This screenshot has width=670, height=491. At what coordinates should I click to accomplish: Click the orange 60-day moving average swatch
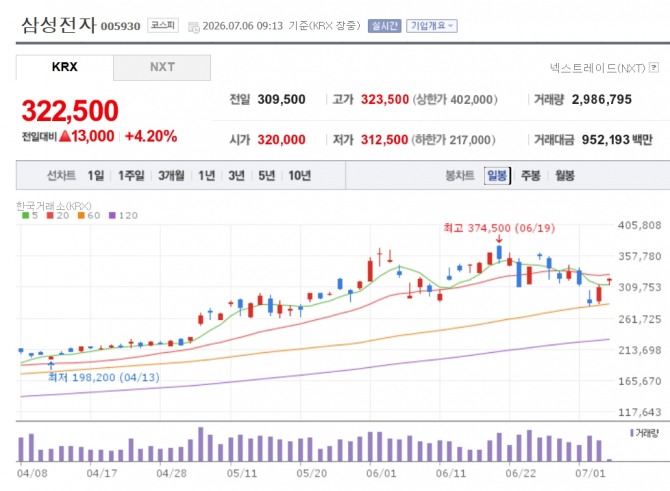81,215
